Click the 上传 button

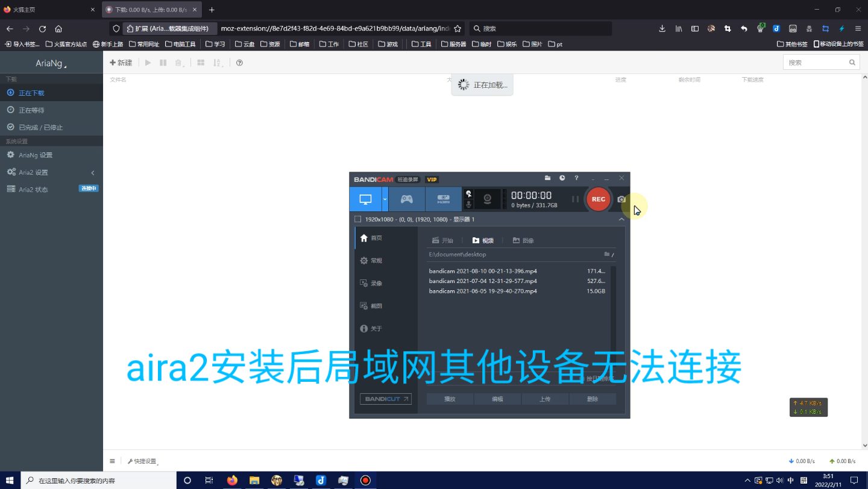[545, 399]
